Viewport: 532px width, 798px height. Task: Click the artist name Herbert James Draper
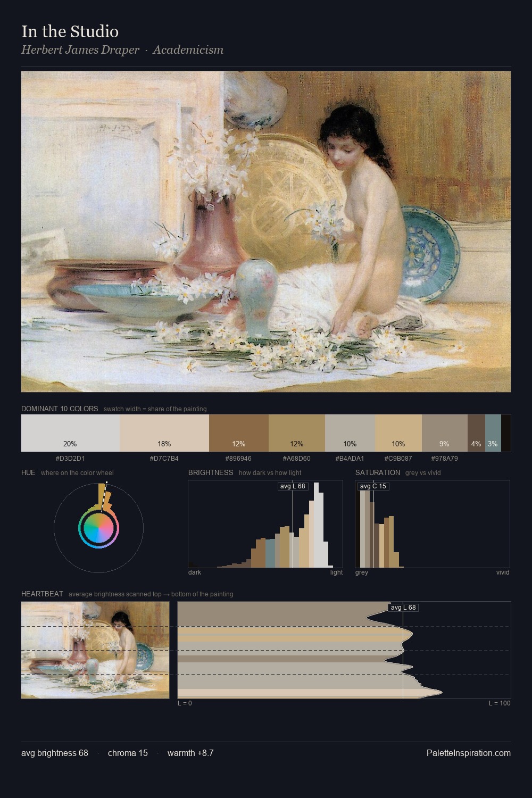point(80,50)
